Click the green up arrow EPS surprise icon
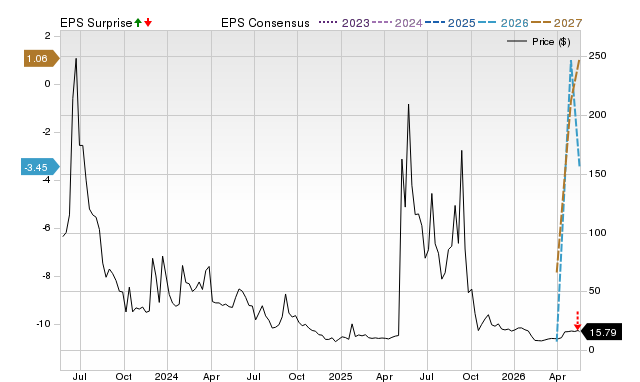This screenshot has width=640, height=382. [x=138, y=23]
